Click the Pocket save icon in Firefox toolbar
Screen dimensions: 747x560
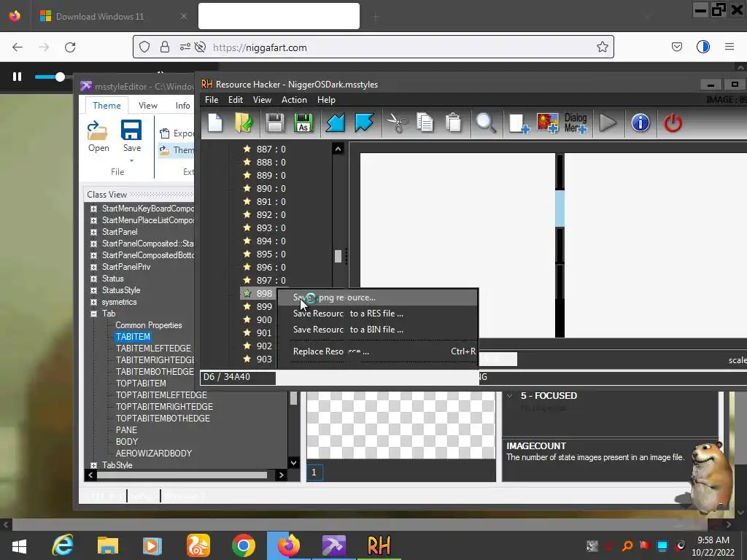[x=676, y=47]
